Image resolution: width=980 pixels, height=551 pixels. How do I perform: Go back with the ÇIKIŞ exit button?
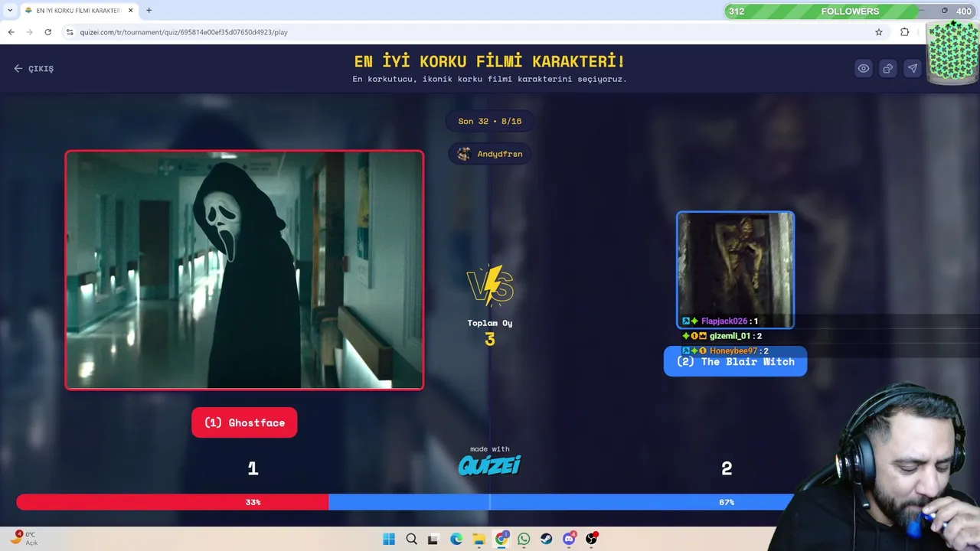click(x=34, y=68)
